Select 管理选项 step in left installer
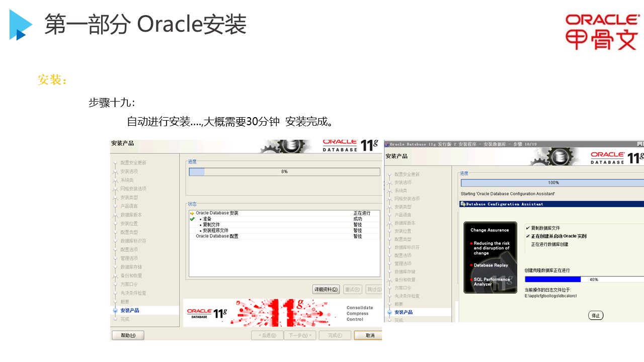The width and height of the screenshot is (644, 362). coord(129,258)
